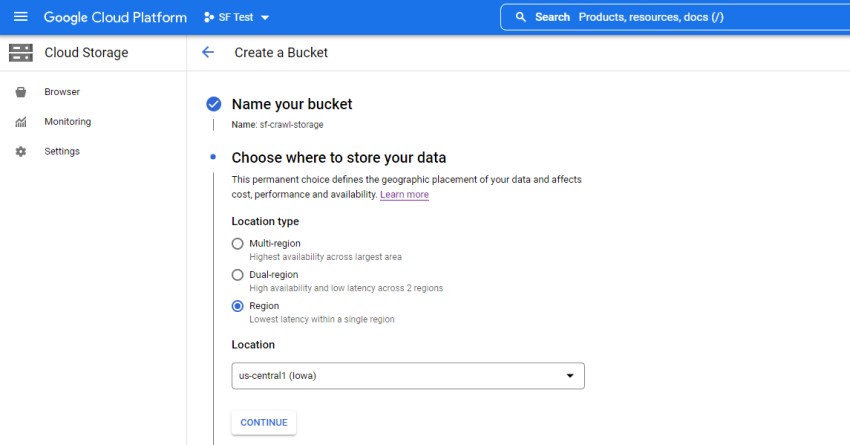
Task: Open the hamburger navigation menu
Action: tap(21, 17)
